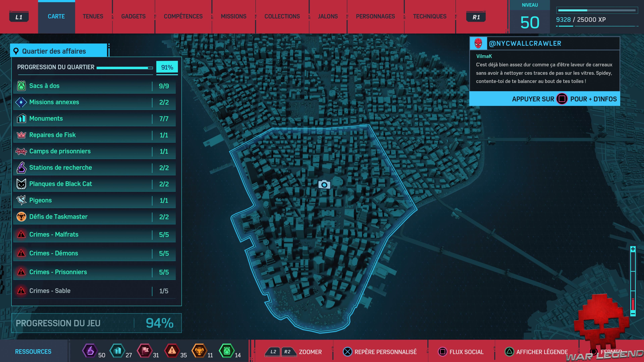The image size is (644, 362).
Task: Open the COLLECTIONS tab
Action: (x=282, y=16)
